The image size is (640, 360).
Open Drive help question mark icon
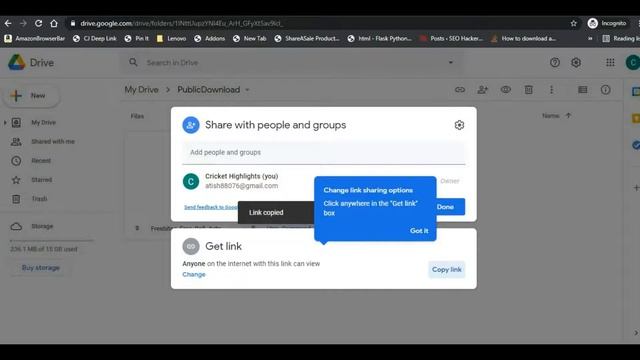tap(554, 62)
